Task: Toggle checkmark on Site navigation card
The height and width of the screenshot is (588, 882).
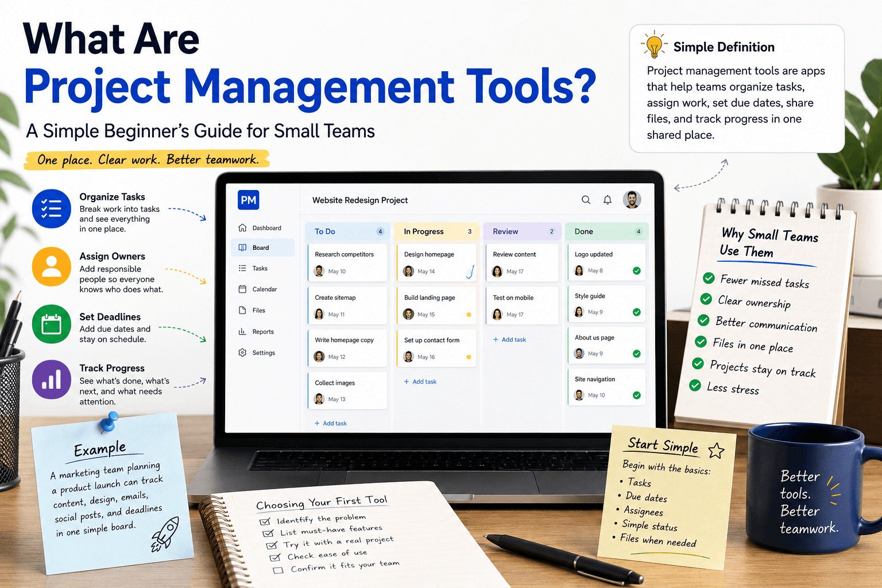Action: pos(636,395)
